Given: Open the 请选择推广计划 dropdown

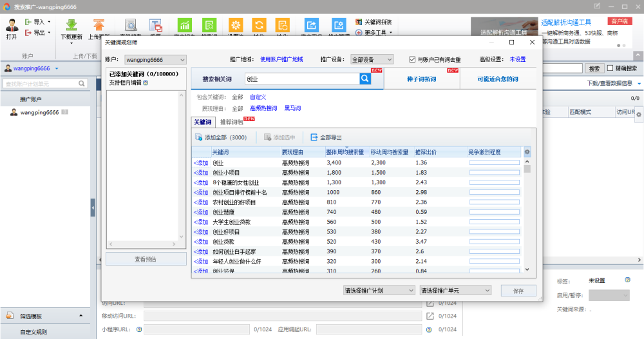Looking at the screenshot, I should tap(379, 291).
